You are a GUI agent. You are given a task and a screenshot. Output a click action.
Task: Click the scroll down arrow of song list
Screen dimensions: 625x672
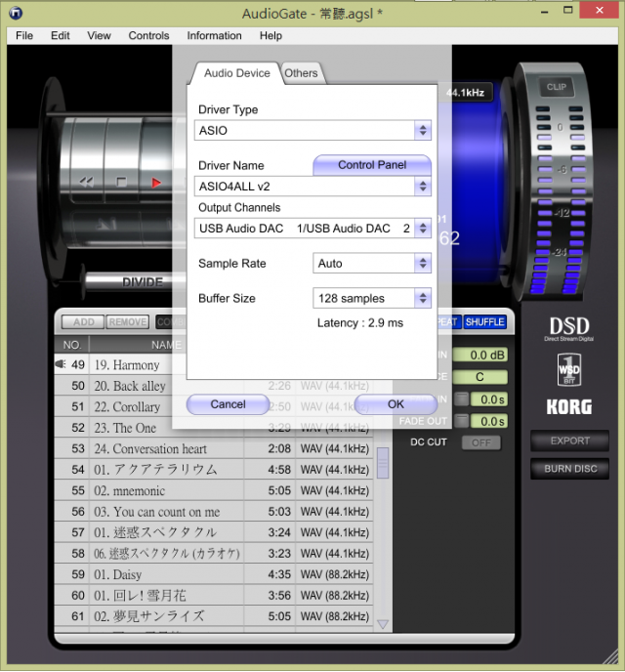pyautogui.click(x=383, y=624)
